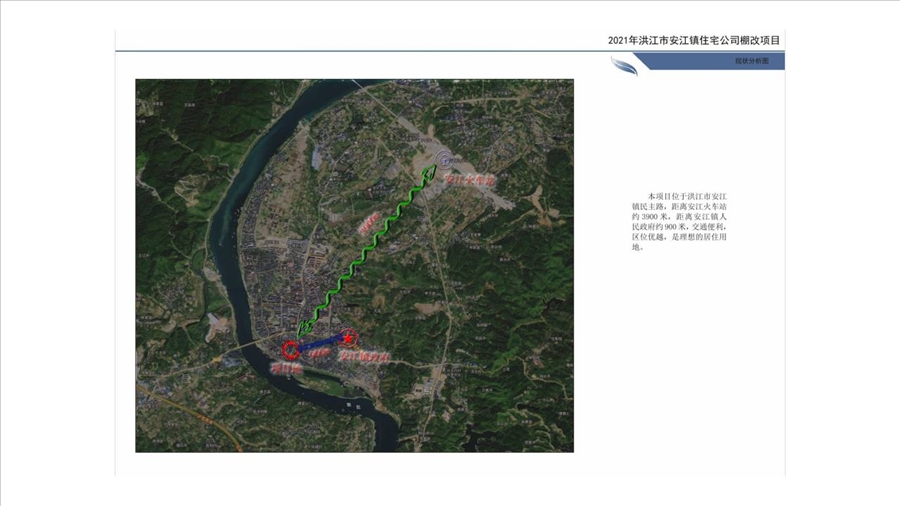Click the blue feather logo beside the banner

click(x=624, y=66)
